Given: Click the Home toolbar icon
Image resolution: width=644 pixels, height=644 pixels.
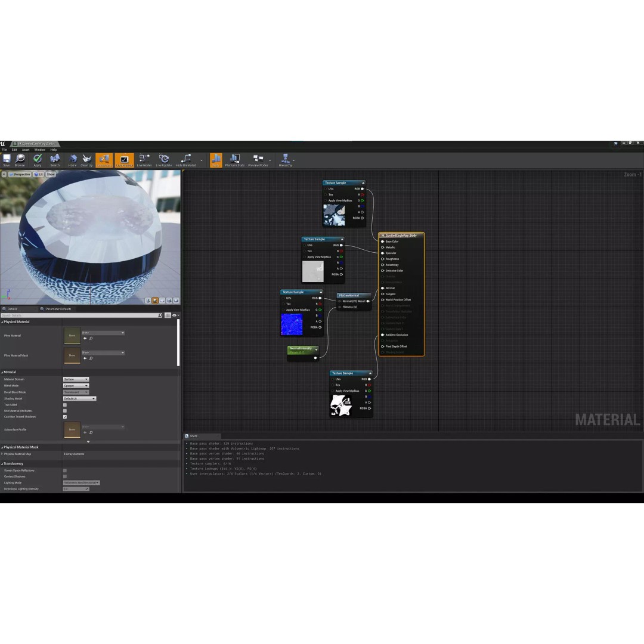Looking at the screenshot, I should click(72, 160).
